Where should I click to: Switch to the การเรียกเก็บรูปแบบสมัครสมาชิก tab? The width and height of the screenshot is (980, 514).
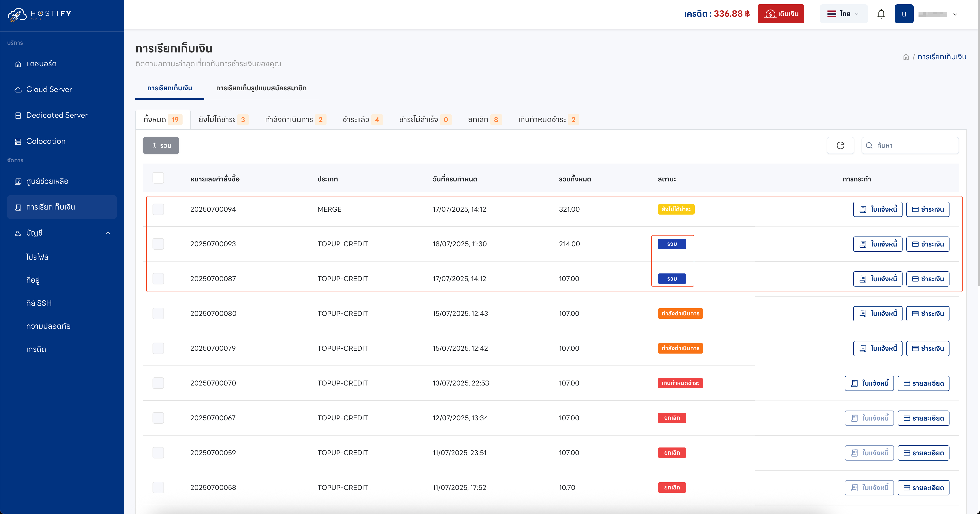(x=261, y=88)
